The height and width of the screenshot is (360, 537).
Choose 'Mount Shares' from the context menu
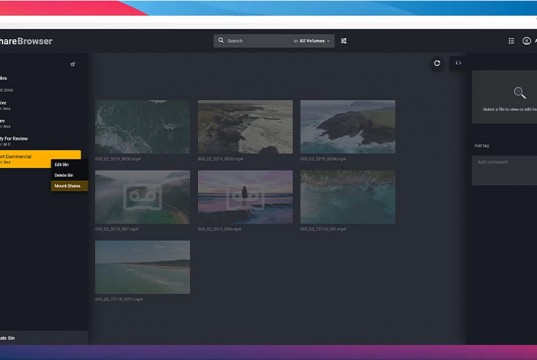tap(70, 186)
